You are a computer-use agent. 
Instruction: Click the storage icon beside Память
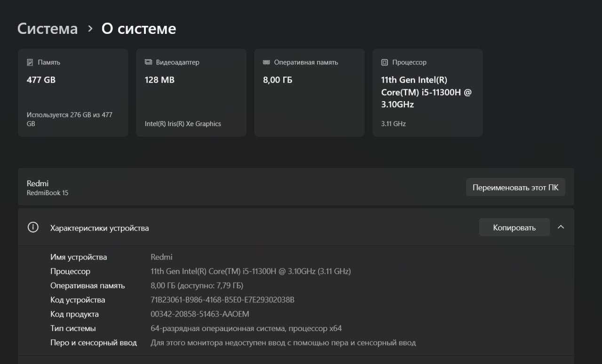point(30,62)
